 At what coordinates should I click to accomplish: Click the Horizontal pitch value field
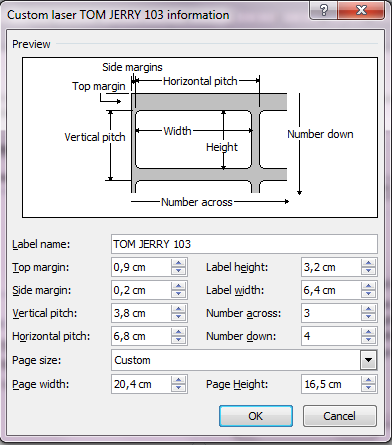coord(141,336)
